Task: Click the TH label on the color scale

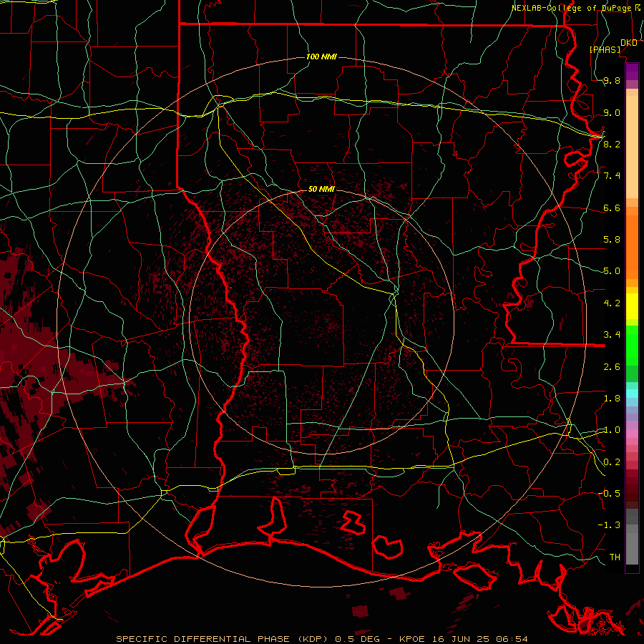Action: pos(615,557)
